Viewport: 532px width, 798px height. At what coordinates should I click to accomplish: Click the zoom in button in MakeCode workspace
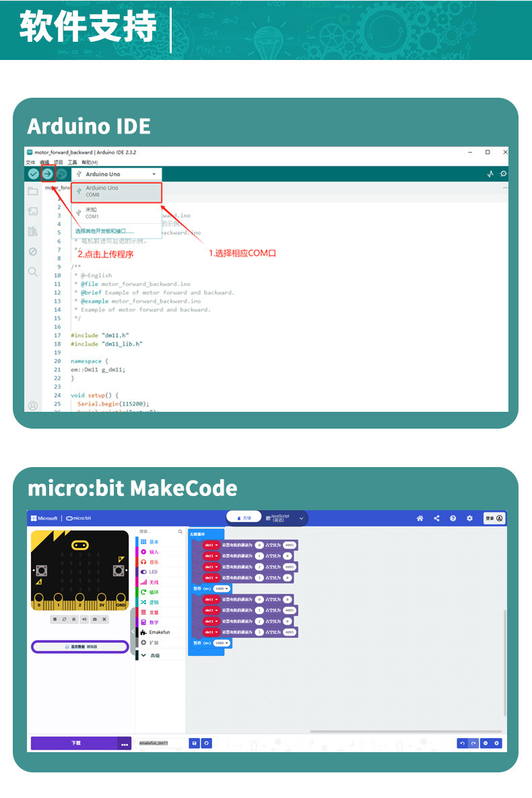click(497, 743)
